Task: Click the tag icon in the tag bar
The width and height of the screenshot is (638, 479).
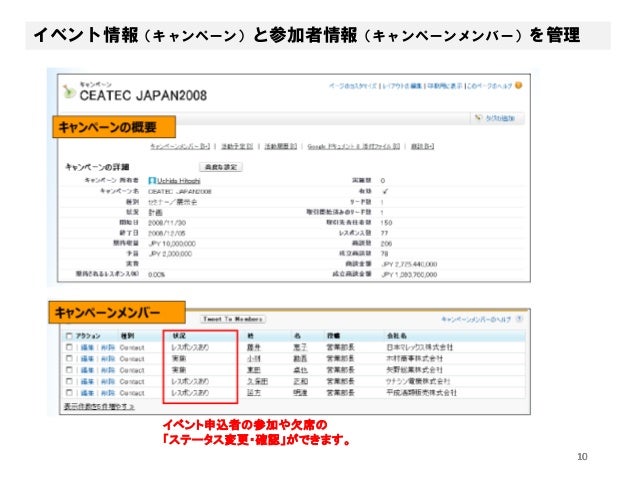Action: (478, 118)
